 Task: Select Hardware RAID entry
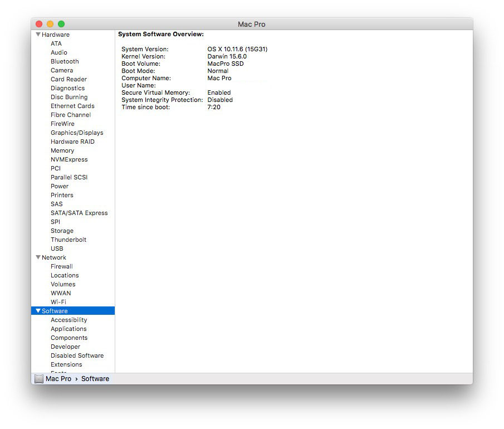click(x=72, y=142)
